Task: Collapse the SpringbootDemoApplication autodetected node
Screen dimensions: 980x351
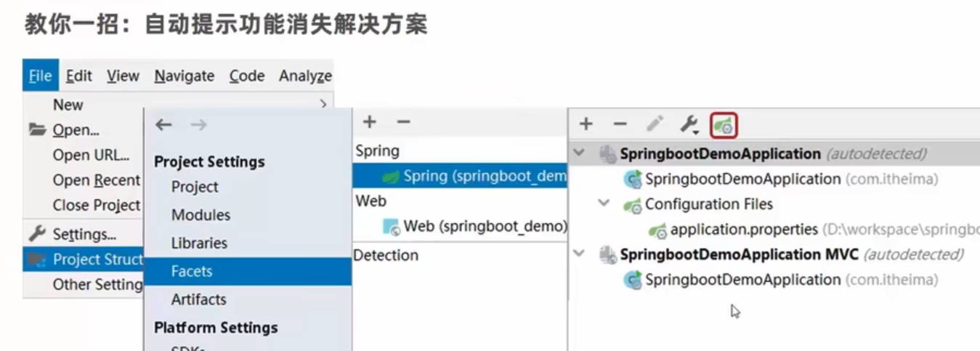Action: tap(579, 153)
